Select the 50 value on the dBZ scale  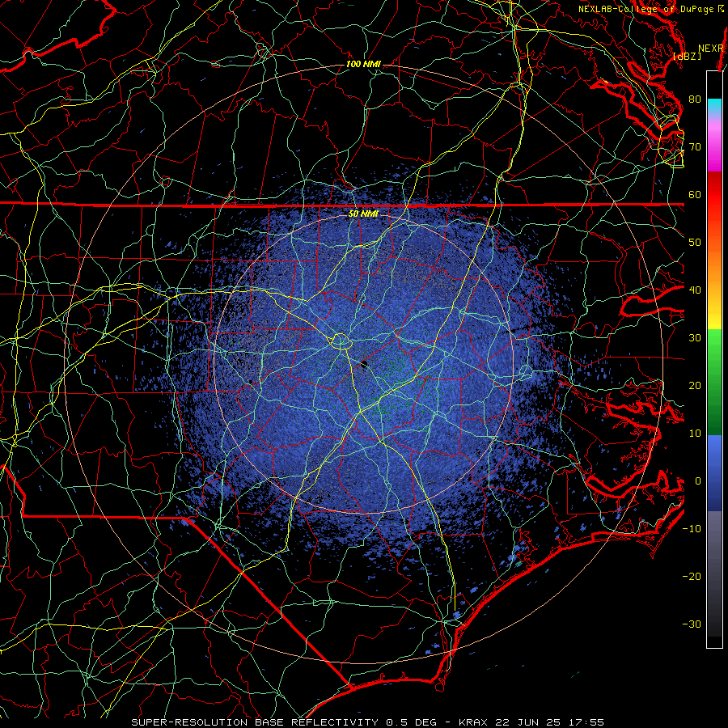[695, 243]
